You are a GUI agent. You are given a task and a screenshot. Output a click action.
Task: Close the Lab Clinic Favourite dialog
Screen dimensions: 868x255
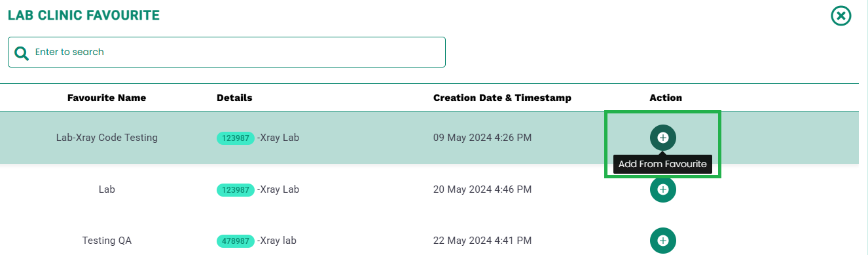[x=841, y=16]
